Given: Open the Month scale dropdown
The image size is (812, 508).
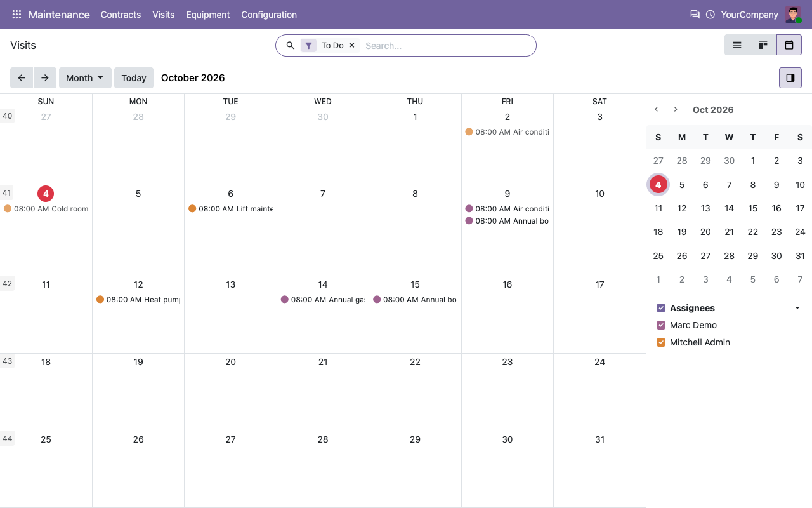Looking at the screenshot, I should tap(85, 78).
